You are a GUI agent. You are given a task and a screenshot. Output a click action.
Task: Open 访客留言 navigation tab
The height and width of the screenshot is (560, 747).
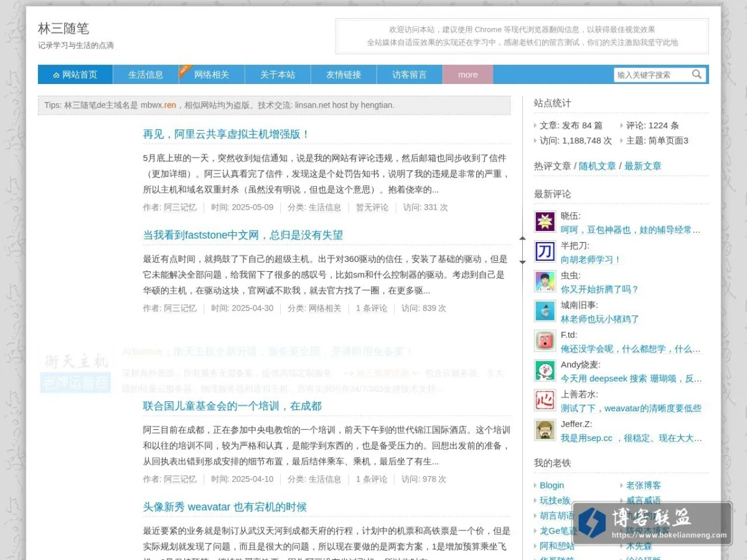[x=410, y=75]
